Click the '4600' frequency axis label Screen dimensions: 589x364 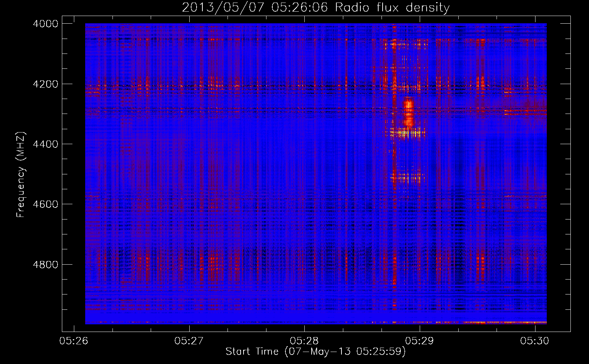[46, 204]
